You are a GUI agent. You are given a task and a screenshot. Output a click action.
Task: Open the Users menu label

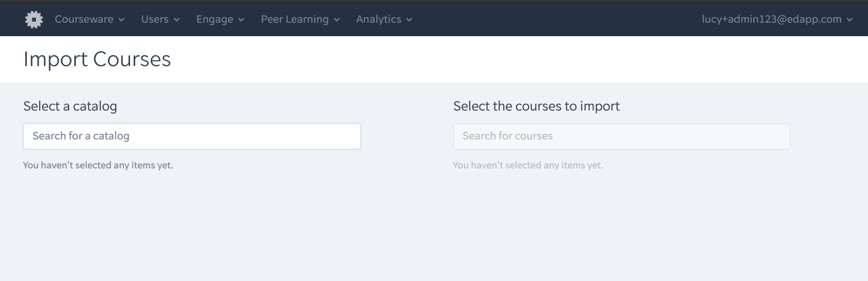155,19
